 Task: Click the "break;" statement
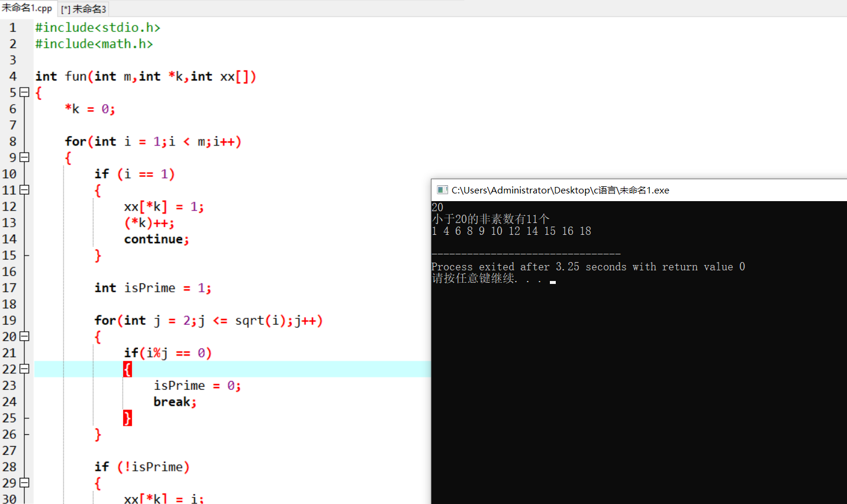[175, 402]
